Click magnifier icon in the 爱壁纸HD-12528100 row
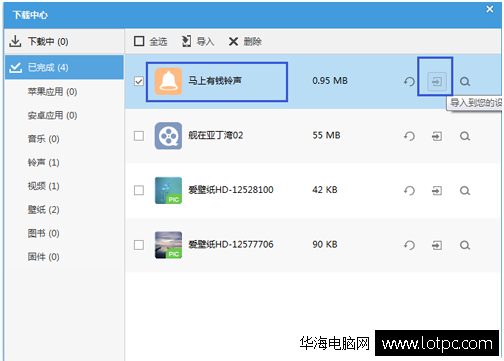504x361 pixels. coord(465,191)
